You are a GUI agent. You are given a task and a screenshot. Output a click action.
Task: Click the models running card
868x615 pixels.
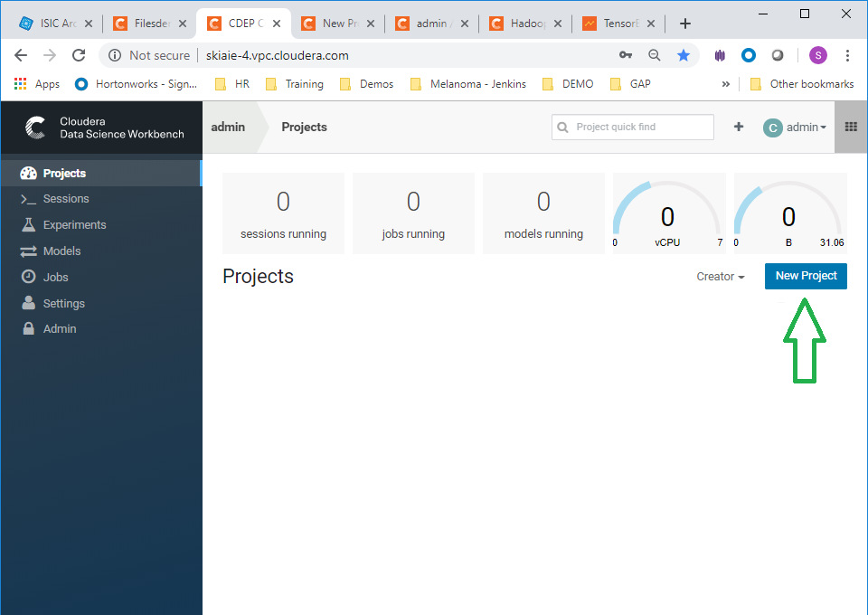pyautogui.click(x=543, y=213)
